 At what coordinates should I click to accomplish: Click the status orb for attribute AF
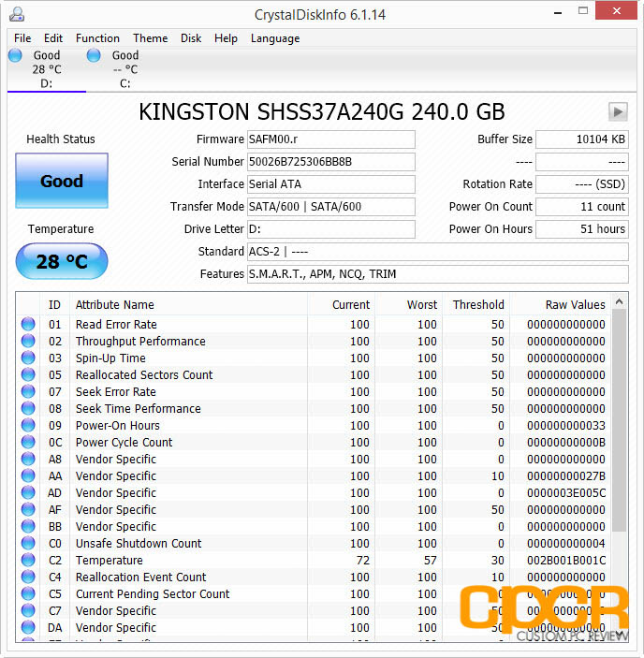[28, 509]
